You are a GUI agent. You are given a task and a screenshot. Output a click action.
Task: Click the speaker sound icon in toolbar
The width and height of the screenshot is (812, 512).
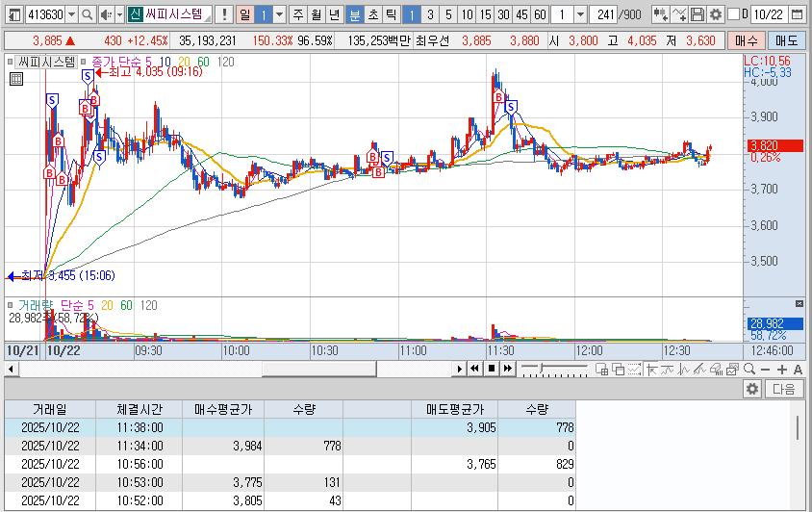pos(105,14)
